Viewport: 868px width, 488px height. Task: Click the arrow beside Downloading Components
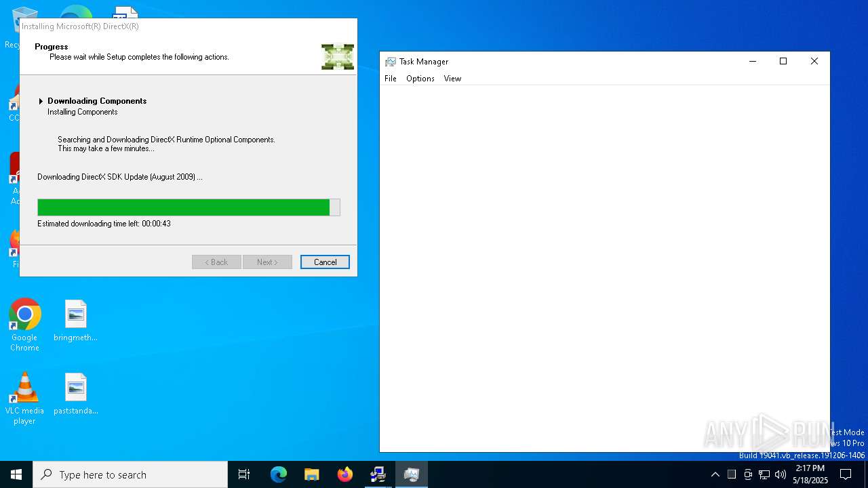[x=41, y=101]
